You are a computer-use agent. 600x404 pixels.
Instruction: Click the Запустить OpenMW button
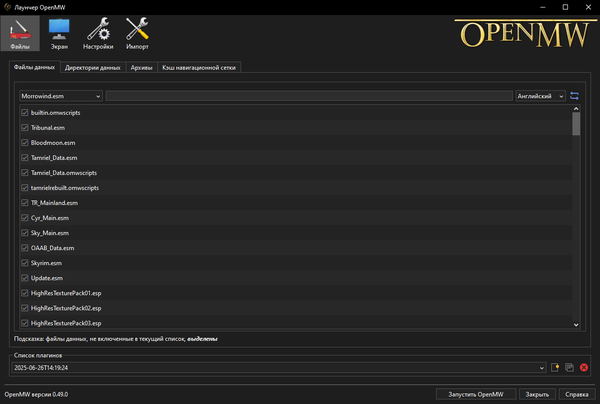pyautogui.click(x=475, y=394)
